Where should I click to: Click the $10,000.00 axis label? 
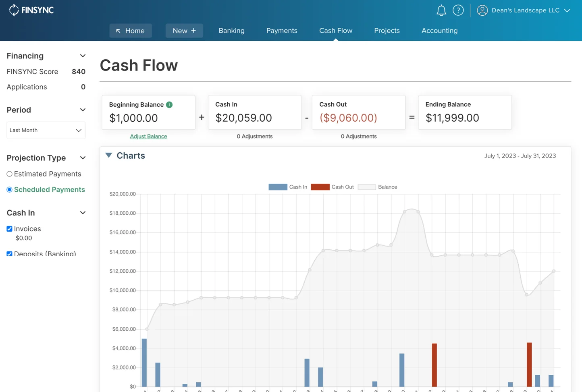pos(123,290)
